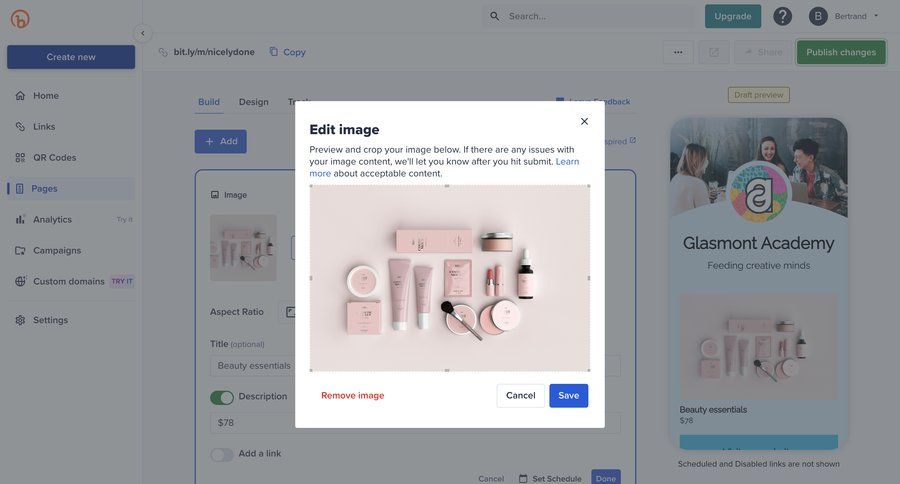Click Publish changes

pyautogui.click(x=841, y=52)
